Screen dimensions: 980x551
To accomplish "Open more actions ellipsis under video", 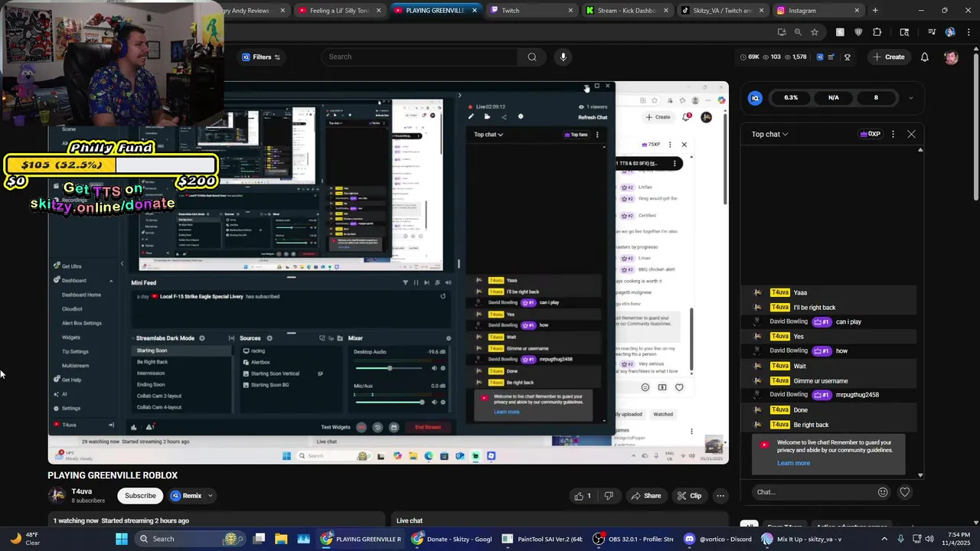I will click(x=720, y=496).
